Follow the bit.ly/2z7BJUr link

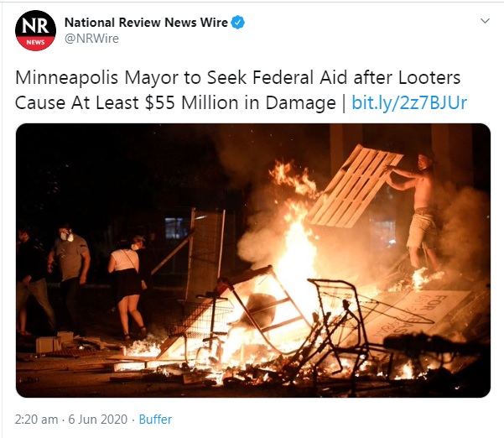[409, 103]
